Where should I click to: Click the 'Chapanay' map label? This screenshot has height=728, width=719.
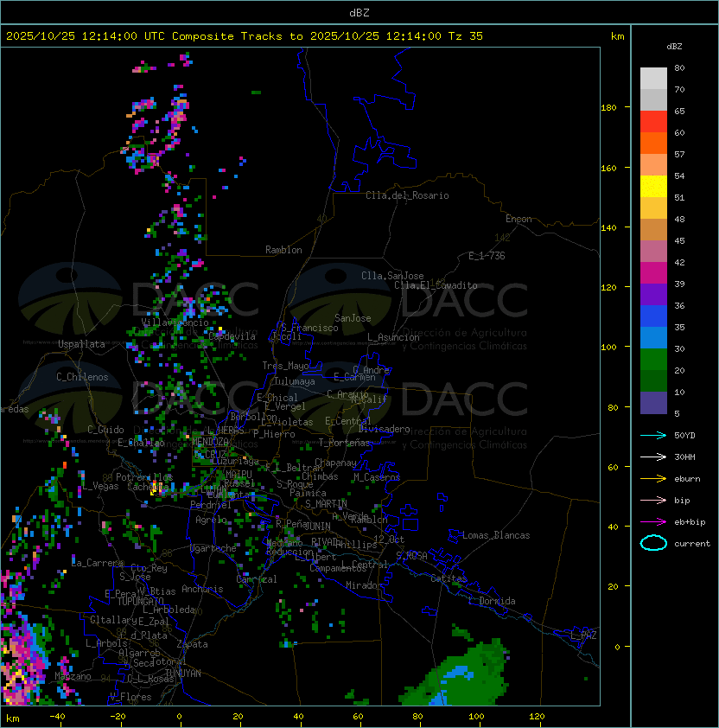(335, 463)
